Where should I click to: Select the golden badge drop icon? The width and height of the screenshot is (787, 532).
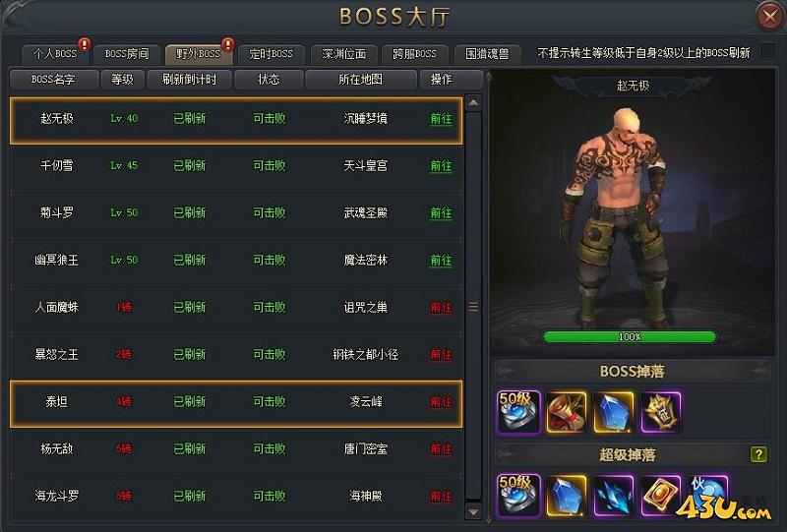click(661, 412)
